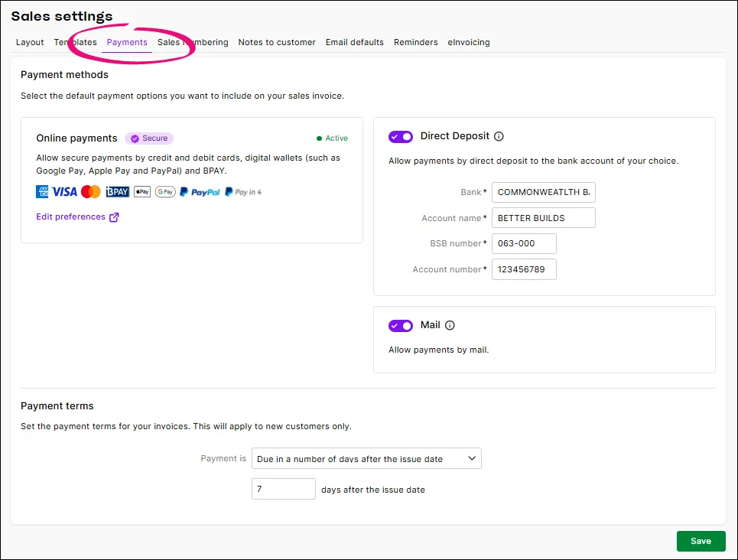Click the info icon beside Direct Deposit
Viewport: 738px width, 560px height.
click(x=499, y=136)
